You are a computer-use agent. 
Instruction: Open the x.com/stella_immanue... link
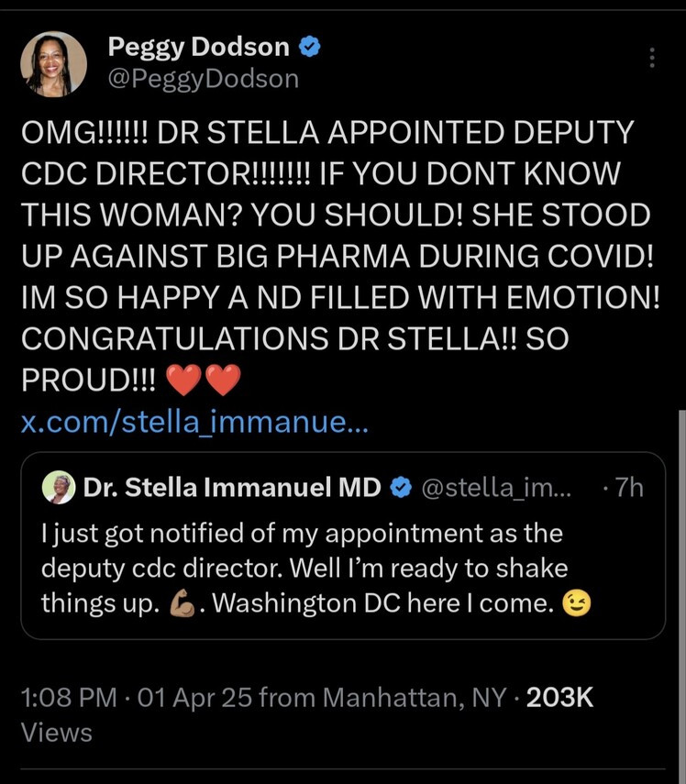194,422
